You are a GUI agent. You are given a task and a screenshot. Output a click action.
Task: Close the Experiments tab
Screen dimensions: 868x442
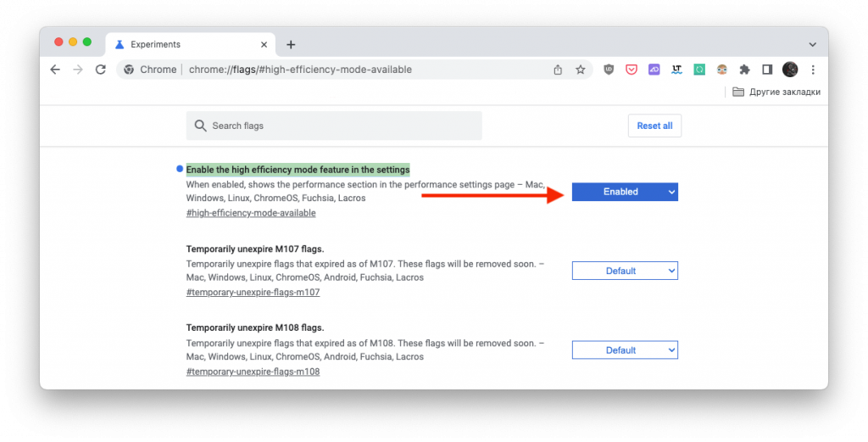264,45
